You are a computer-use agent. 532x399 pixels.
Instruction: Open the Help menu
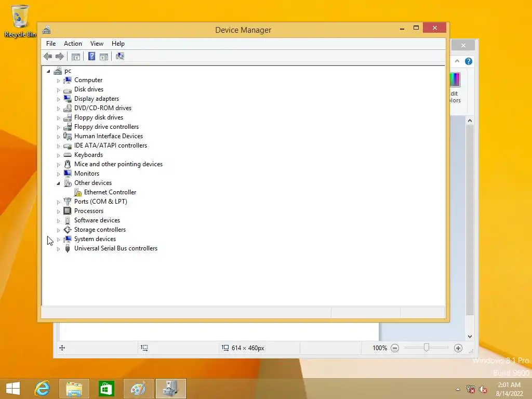click(118, 44)
